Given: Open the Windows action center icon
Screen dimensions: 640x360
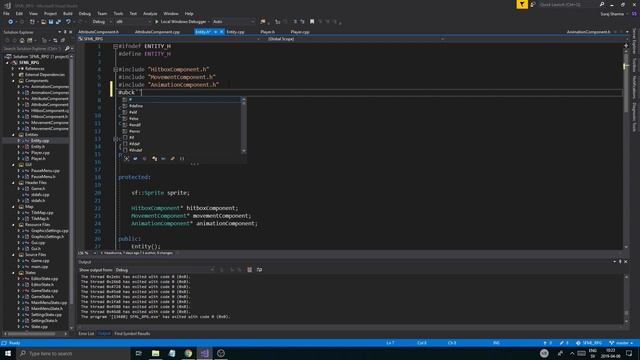Looking at the screenshot, I should (629, 353).
